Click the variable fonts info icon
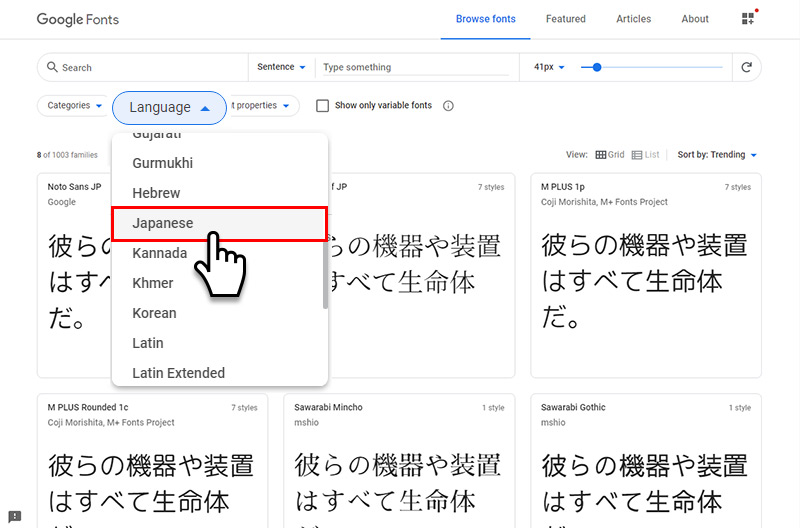Viewport: 800px width, 528px height. click(448, 106)
